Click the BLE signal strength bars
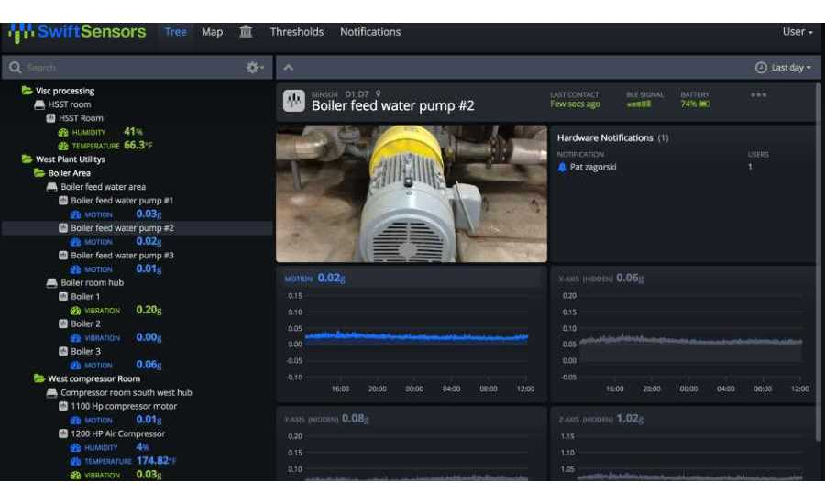The width and height of the screenshot is (825, 504). [x=638, y=104]
